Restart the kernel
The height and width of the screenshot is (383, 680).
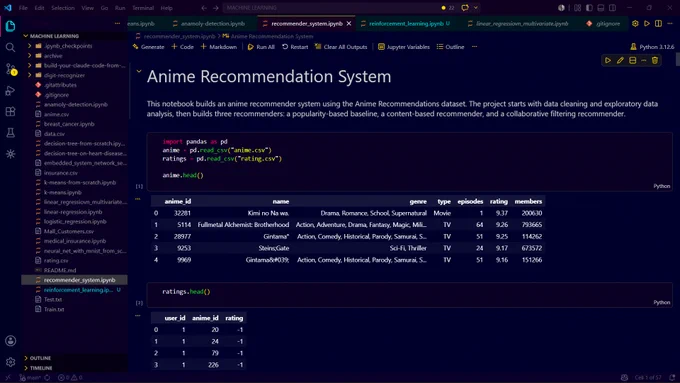tap(295, 47)
